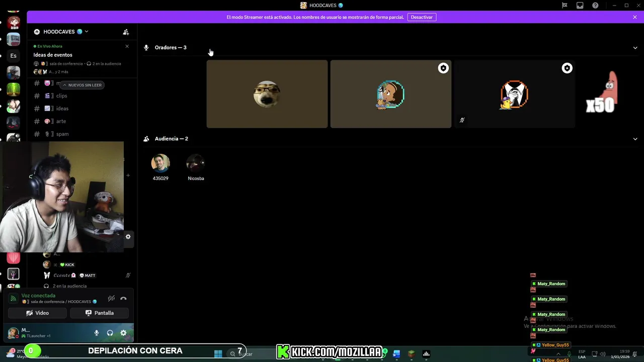Open the Discord help icon in title bar
The height and width of the screenshot is (362, 644).
pos(595,6)
